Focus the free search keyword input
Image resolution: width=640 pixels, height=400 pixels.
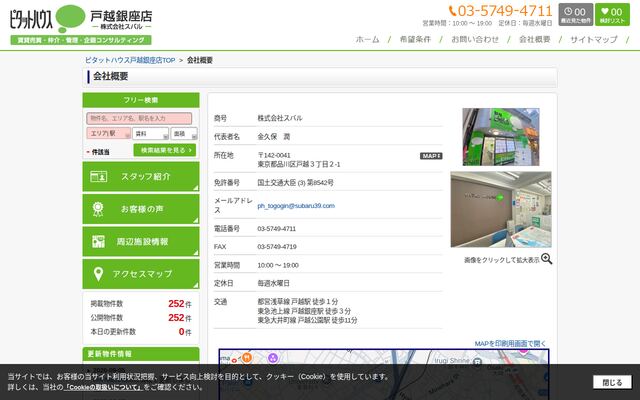(x=139, y=118)
